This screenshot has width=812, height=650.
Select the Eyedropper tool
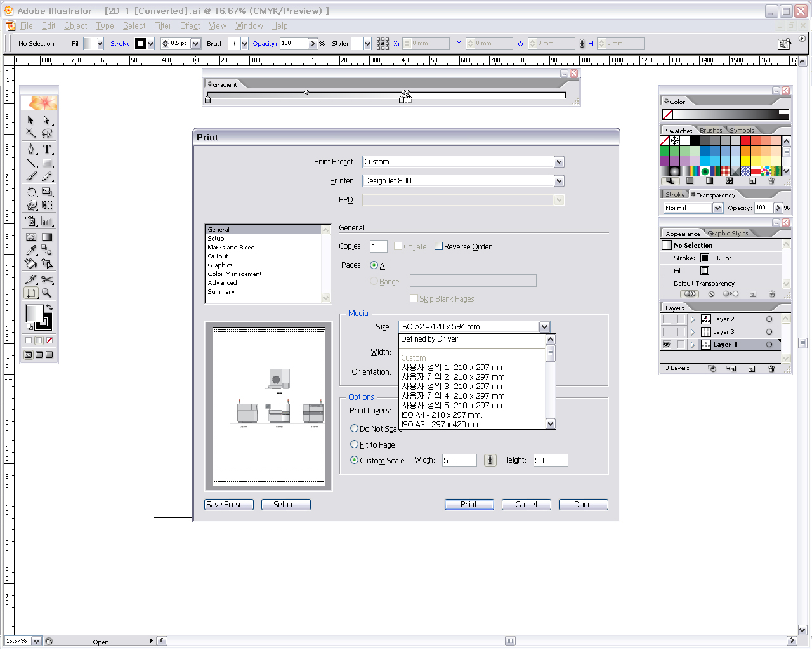pos(31,249)
